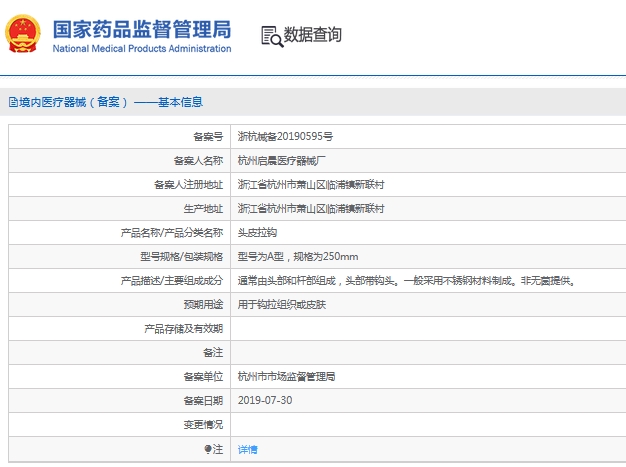Click the 境内医疗器械（备案）基本信息 heading
Viewport: 626px width, 467px height.
pos(111,102)
